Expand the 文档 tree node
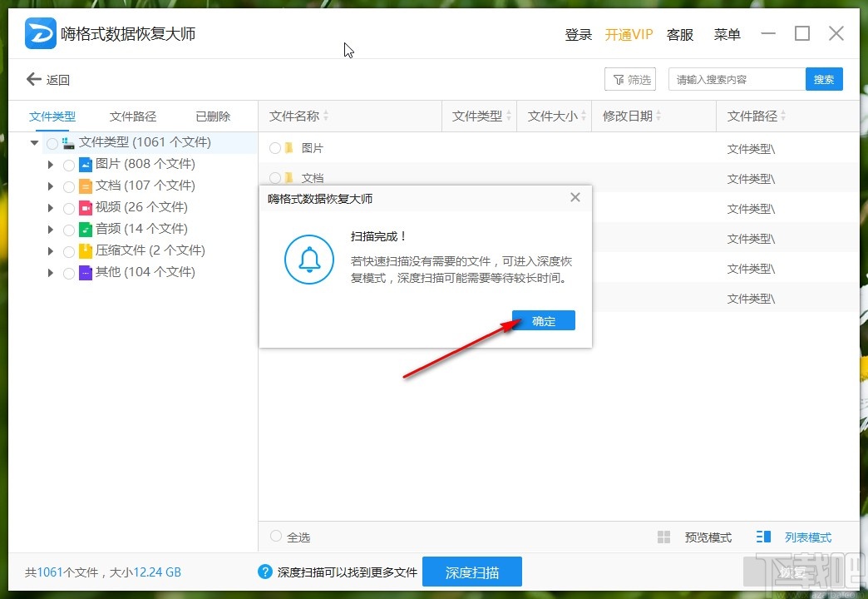This screenshot has height=599, width=868. 51,186
